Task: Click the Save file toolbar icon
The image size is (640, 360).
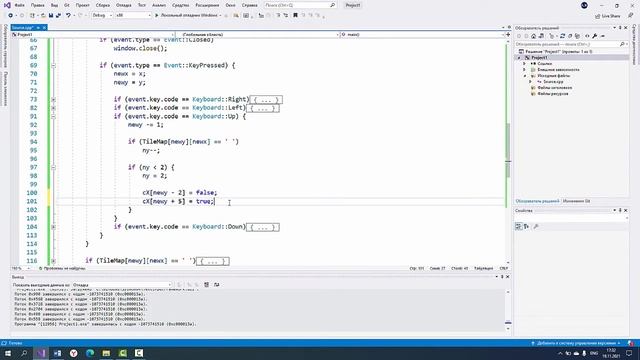Action: (51, 16)
